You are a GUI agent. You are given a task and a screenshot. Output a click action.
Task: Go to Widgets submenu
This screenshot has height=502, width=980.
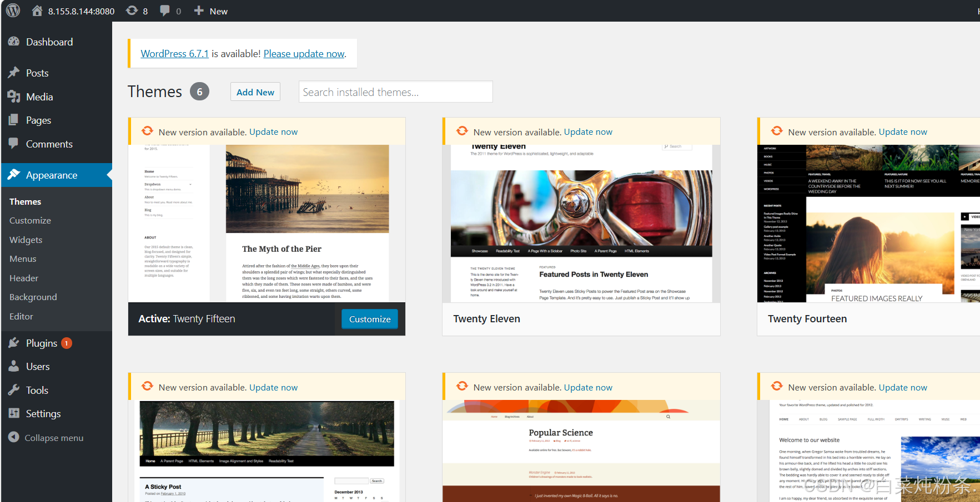(x=26, y=240)
